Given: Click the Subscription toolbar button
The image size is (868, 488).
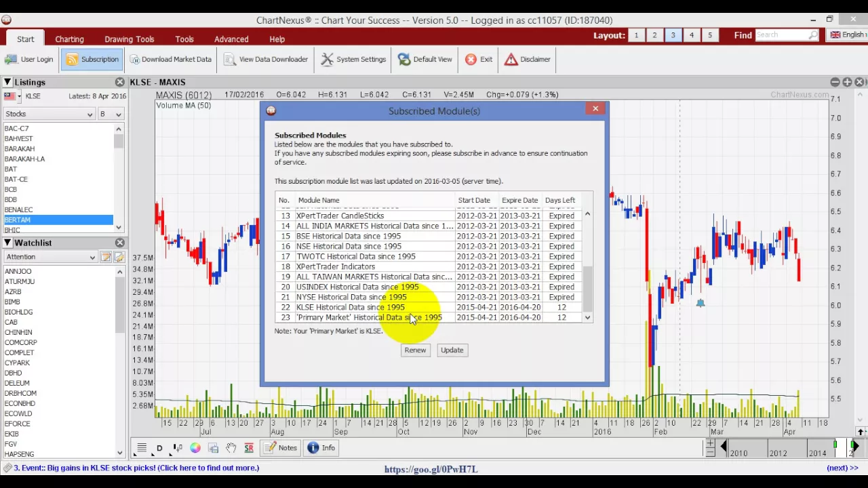Looking at the screenshot, I should coord(92,59).
